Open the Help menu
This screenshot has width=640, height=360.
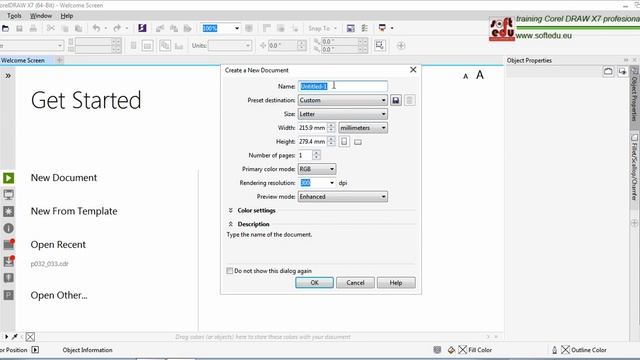coord(67,16)
